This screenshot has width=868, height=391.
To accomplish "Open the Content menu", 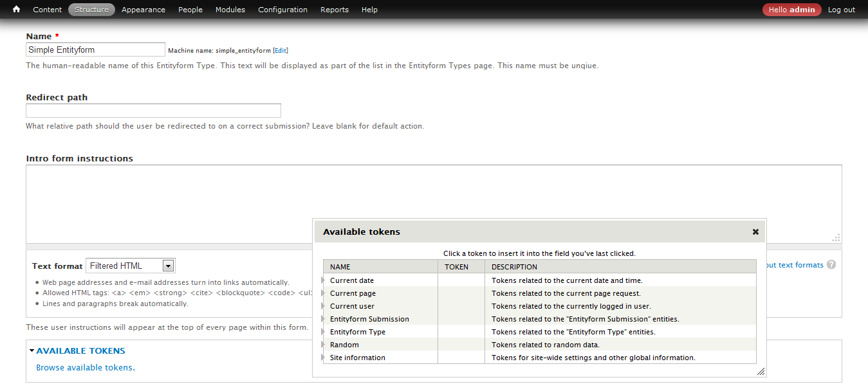I will tap(47, 9).
